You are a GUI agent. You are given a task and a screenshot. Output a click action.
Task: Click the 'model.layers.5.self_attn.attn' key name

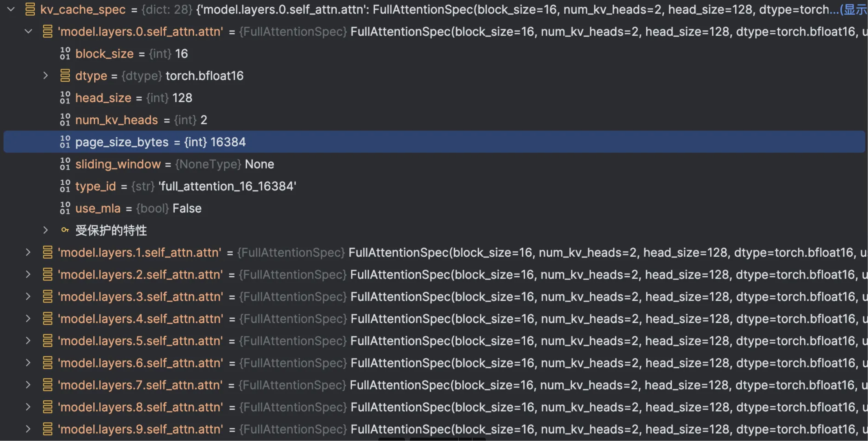pos(140,341)
